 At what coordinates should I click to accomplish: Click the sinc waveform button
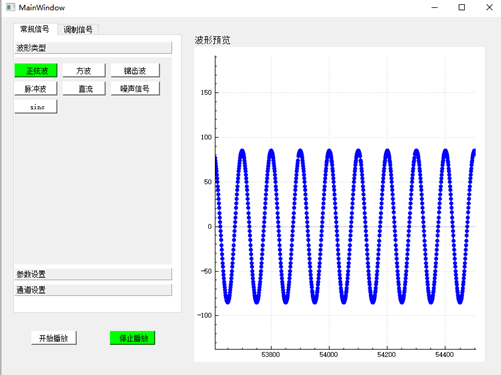pyautogui.click(x=36, y=107)
